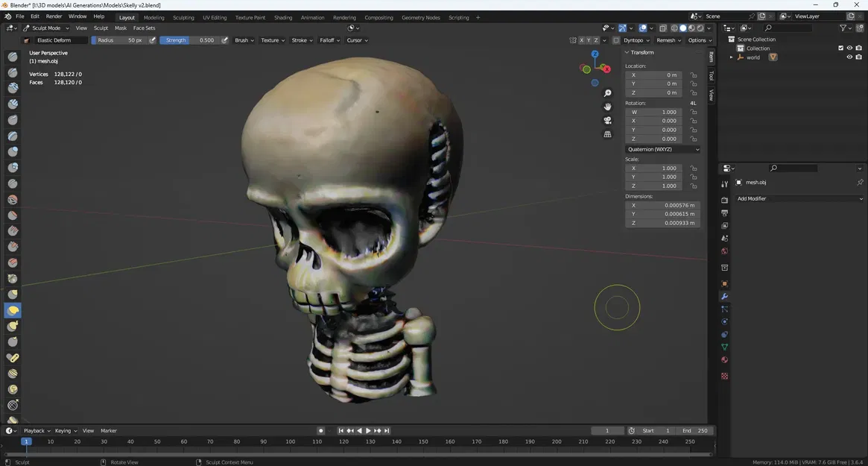
Task: Open the Physics properties tab
Action: (724, 321)
